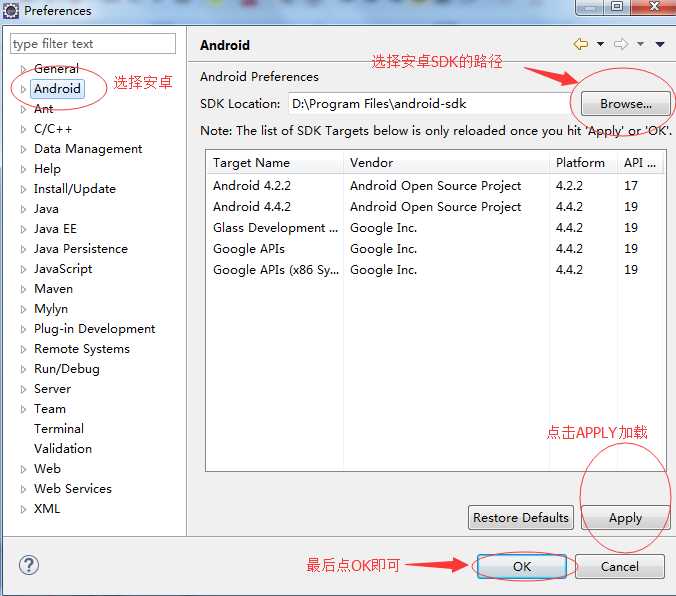Viewport: 676px width, 596px height.
Task: Select Remote Systems category
Action: 81,349
